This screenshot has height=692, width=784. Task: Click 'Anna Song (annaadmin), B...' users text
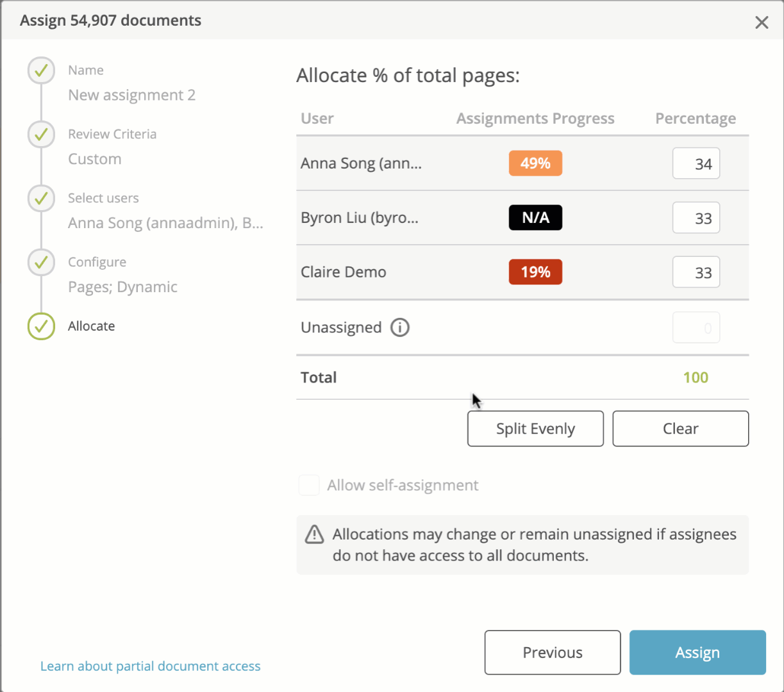point(165,223)
